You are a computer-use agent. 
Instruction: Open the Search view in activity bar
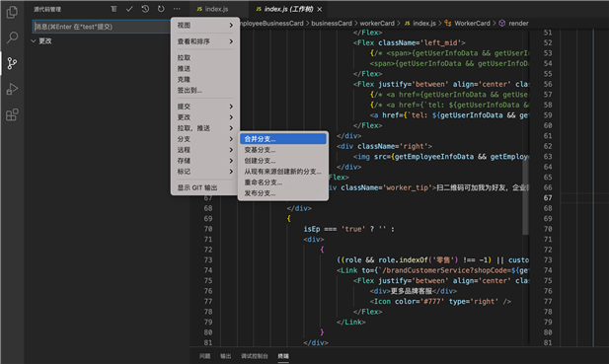coord(12,37)
